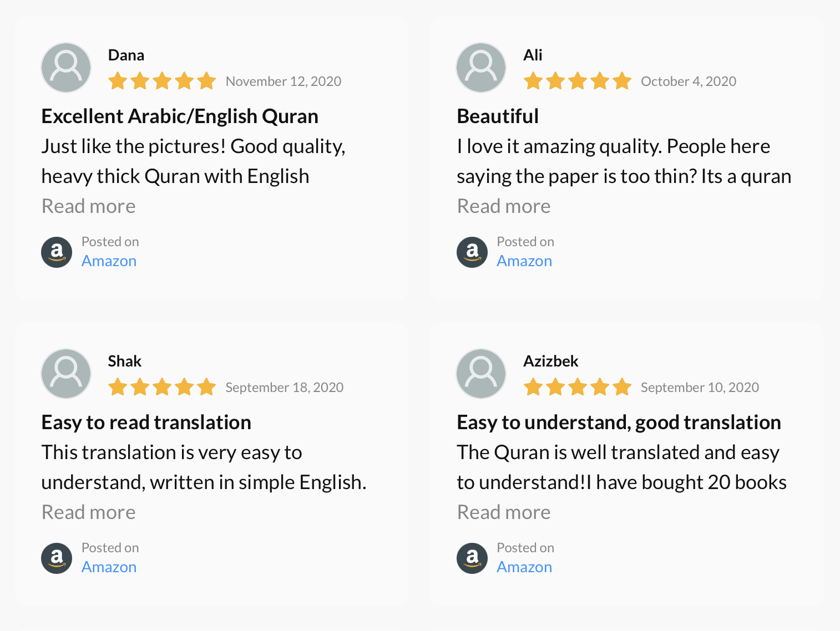The height and width of the screenshot is (631, 840).
Task: Expand Dana's review with Read more
Action: pos(88,206)
